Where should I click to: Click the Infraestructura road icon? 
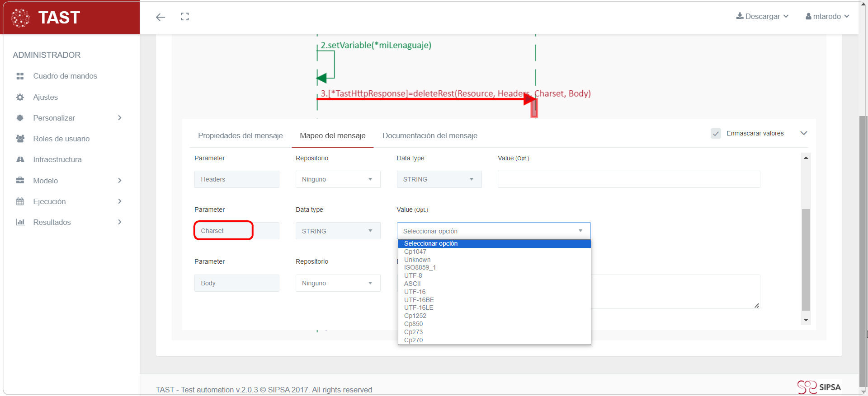pos(20,159)
